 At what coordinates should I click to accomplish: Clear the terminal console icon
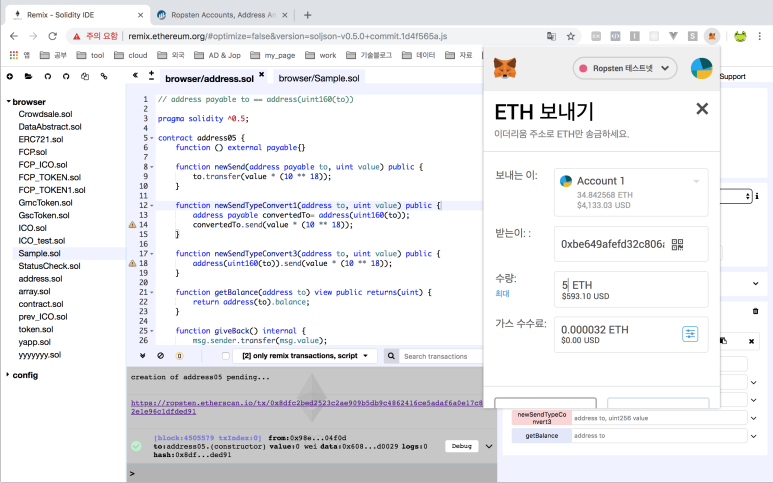[160, 355]
